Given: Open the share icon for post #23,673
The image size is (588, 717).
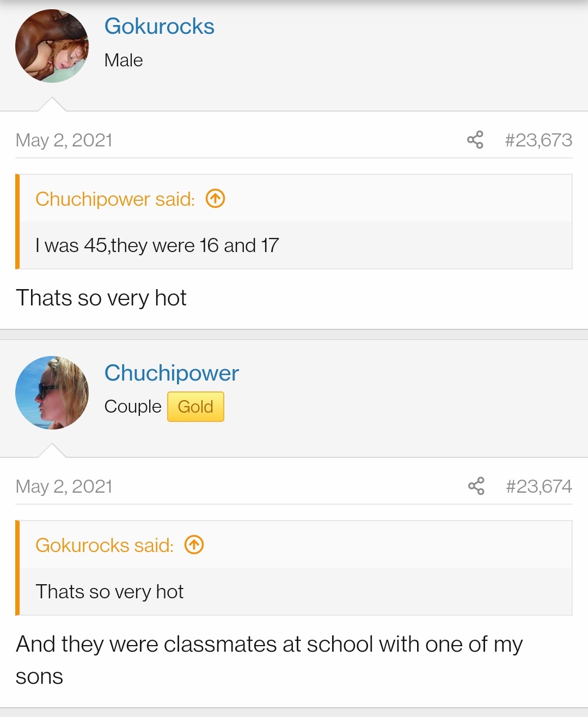Looking at the screenshot, I should coord(475,140).
